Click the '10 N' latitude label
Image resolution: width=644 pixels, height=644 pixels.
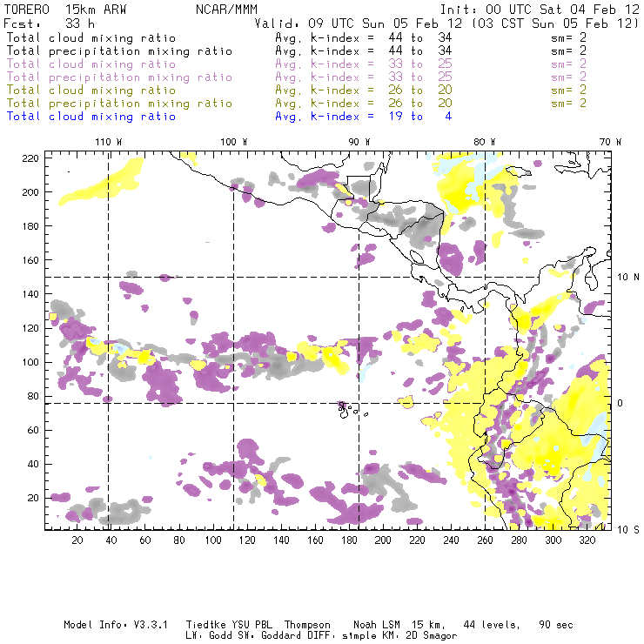[628, 278]
